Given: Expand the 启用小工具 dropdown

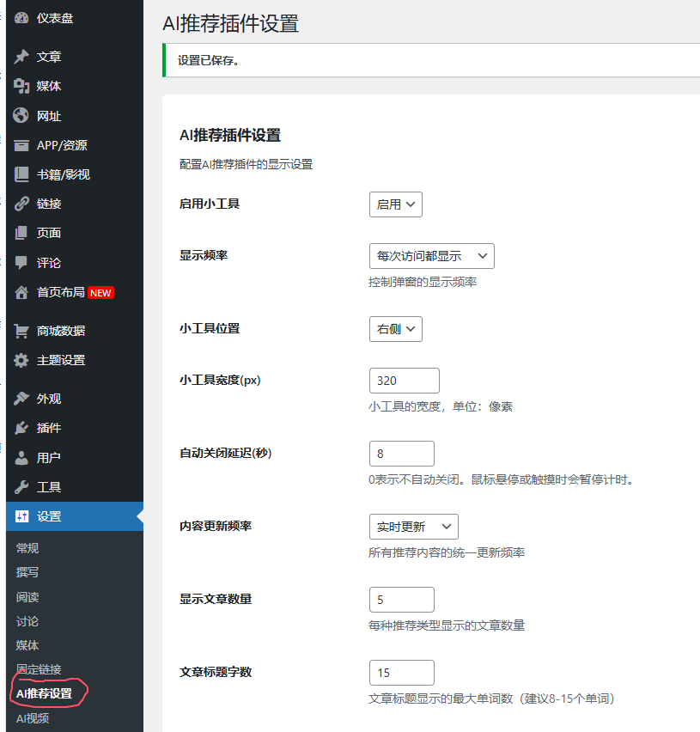Looking at the screenshot, I should [x=395, y=204].
